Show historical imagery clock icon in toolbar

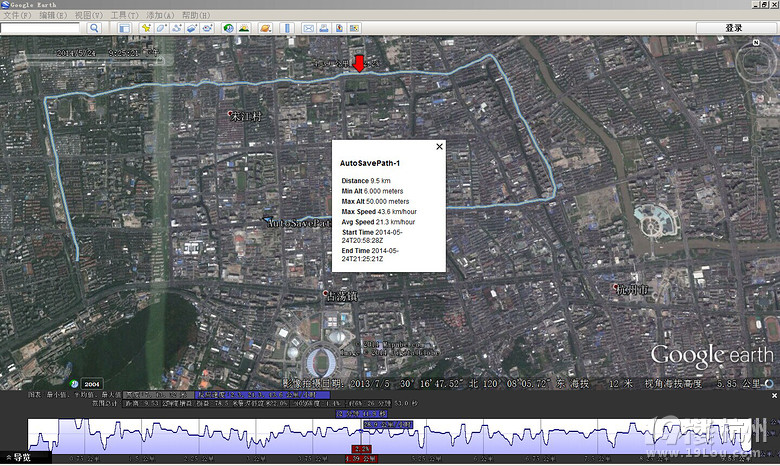(x=228, y=28)
